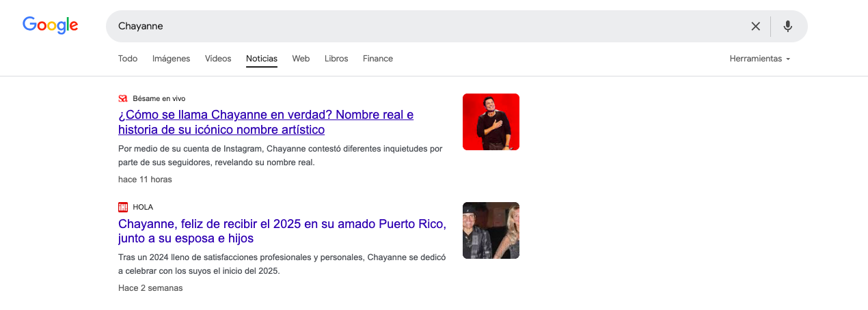The height and width of the screenshot is (310, 868).
Task: Go to the Finance tab
Action: (x=378, y=59)
